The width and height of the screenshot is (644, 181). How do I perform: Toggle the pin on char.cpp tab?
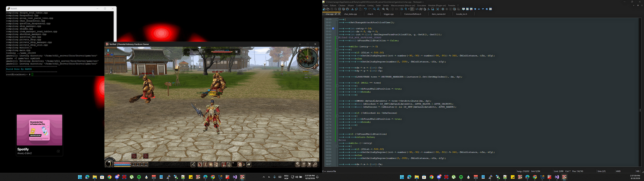pos(336,14)
